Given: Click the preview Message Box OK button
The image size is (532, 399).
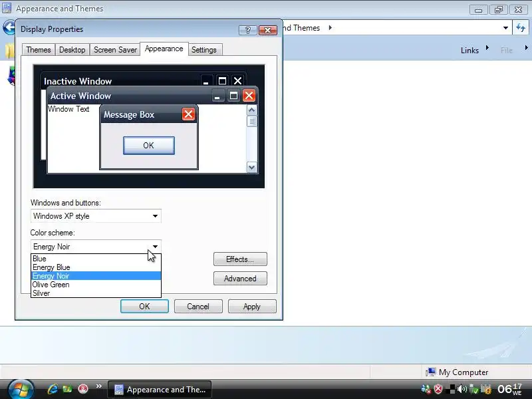Looking at the screenshot, I should pos(148,146).
